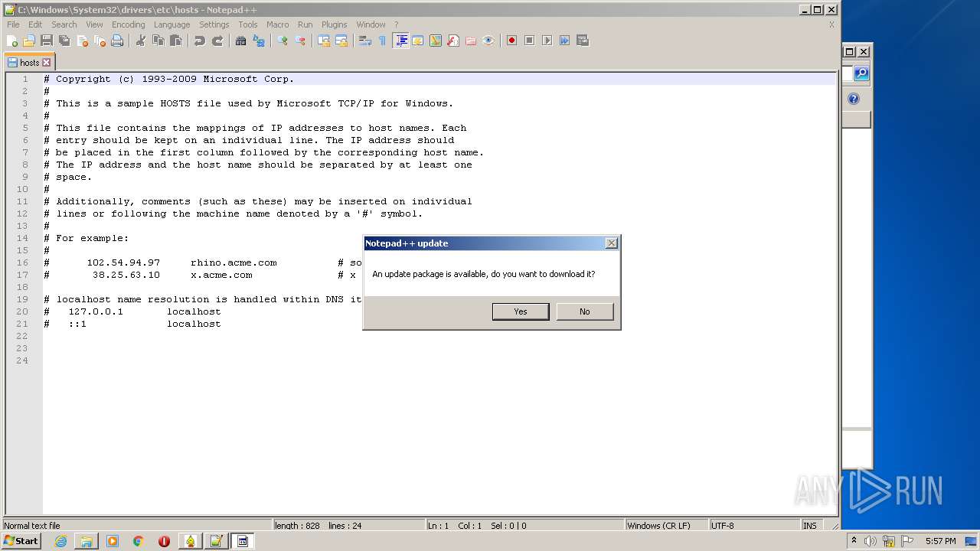This screenshot has height=551, width=980.
Task: Click the Print toolbar icon
Action: coord(117,41)
